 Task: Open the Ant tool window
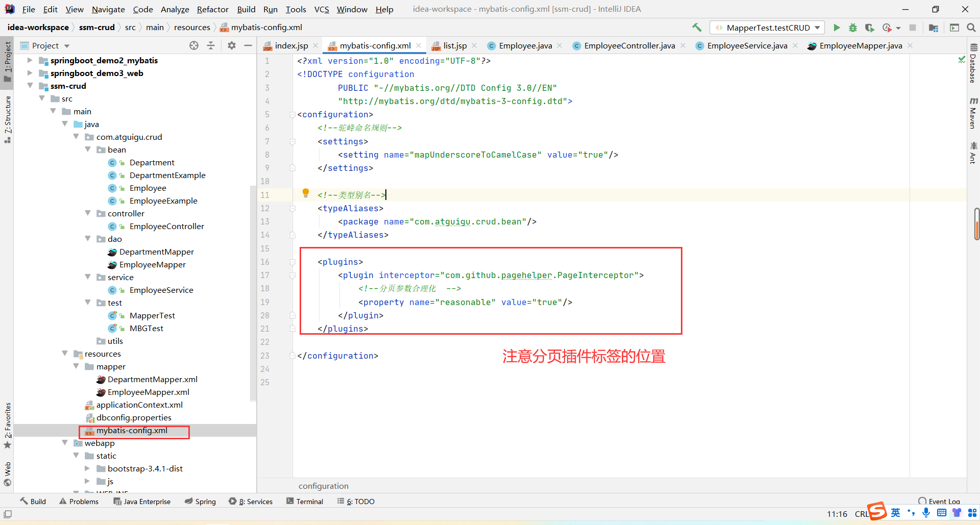coord(973,153)
